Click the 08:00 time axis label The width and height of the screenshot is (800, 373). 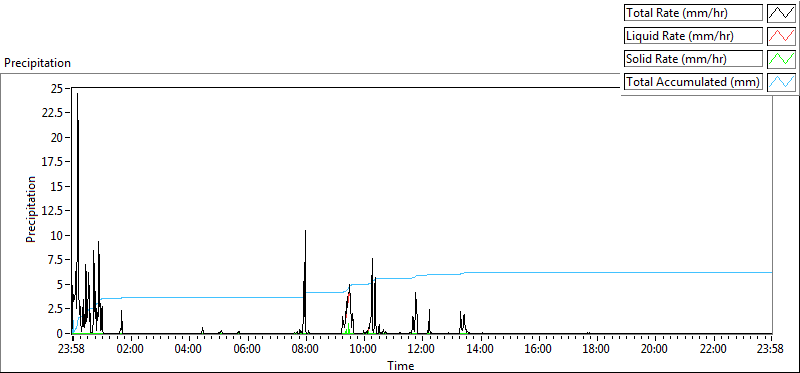(x=306, y=350)
